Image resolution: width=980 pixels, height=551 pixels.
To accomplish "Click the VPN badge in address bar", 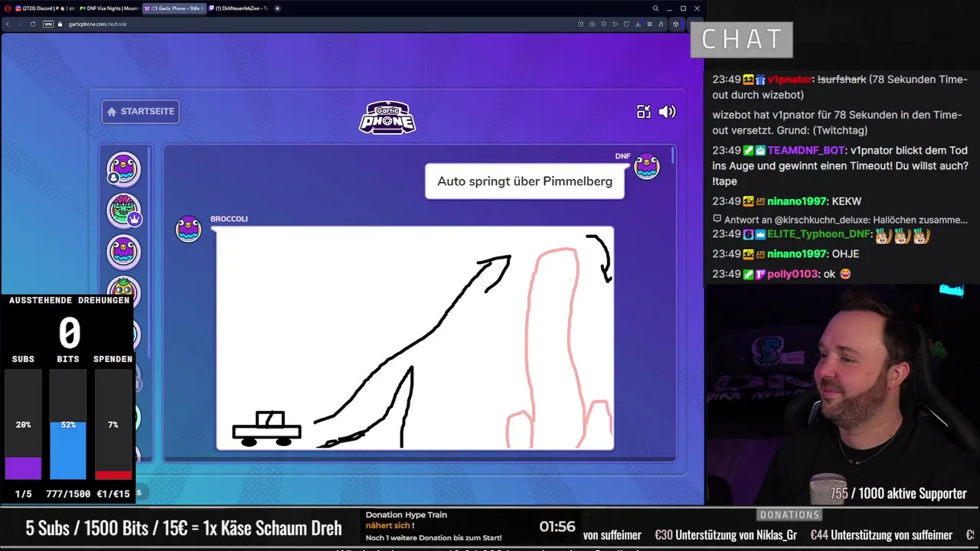I will (x=47, y=24).
